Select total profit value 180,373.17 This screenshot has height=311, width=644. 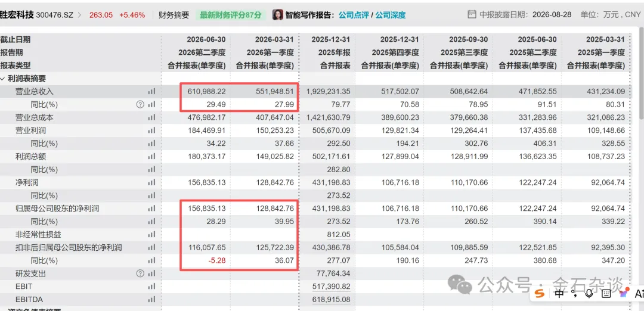pos(205,156)
